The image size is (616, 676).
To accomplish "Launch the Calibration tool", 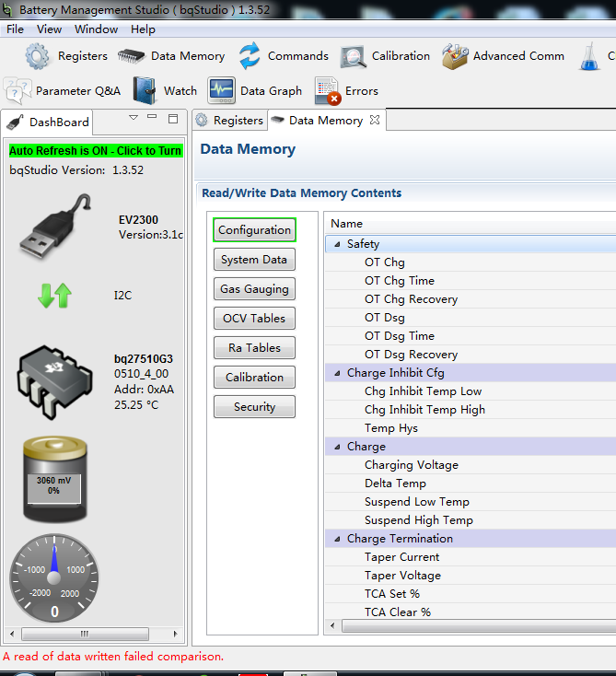I will tap(354, 56).
